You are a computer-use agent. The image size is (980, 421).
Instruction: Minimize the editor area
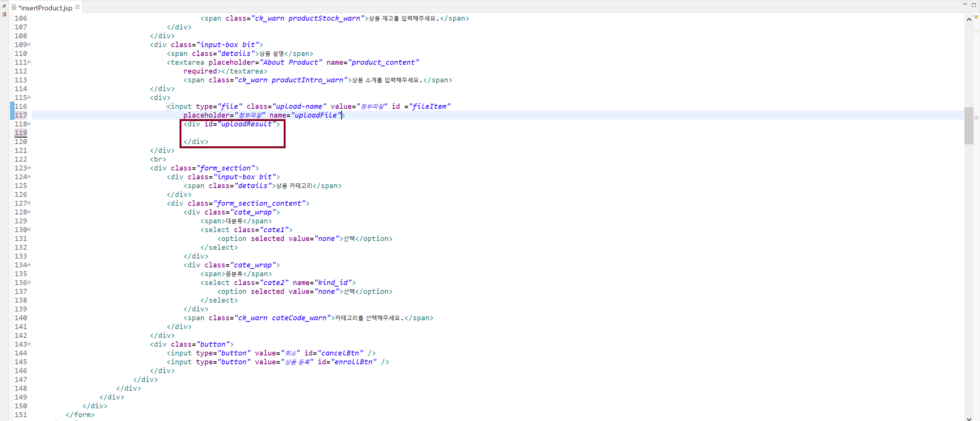click(x=965, y=5)
